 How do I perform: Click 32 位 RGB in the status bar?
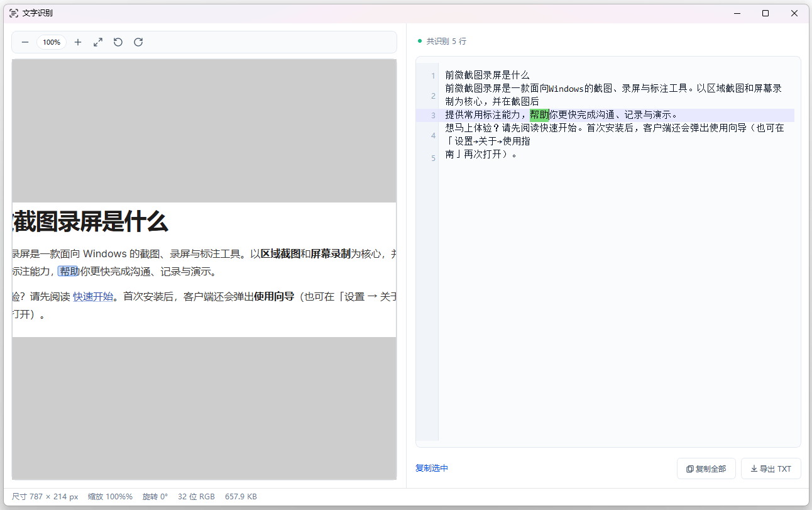click(x=196, y=497)
